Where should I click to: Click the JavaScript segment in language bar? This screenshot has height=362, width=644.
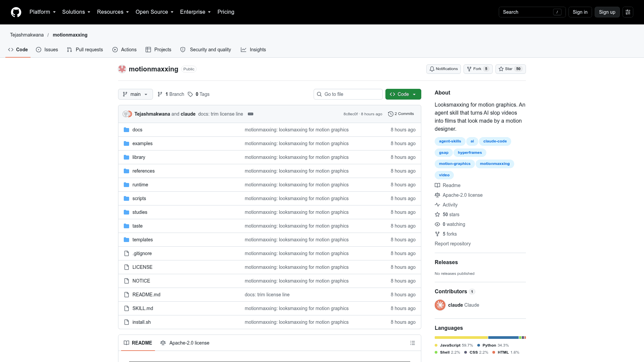click(461, 338)
